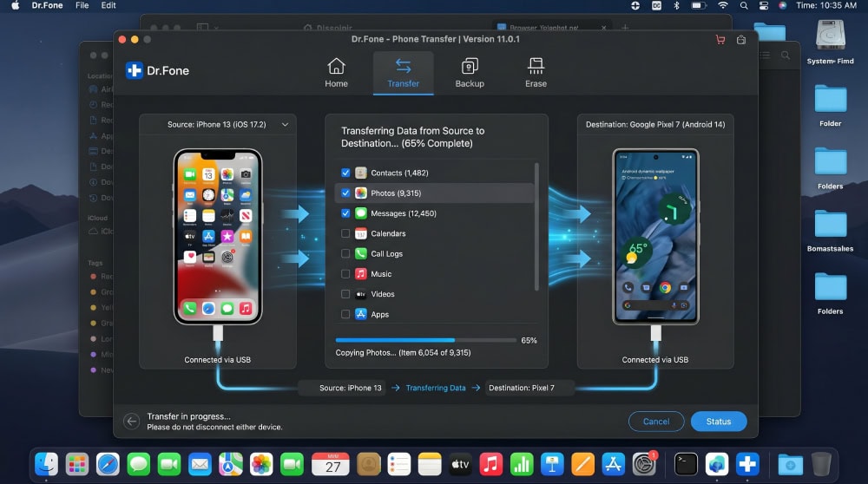
Task: Open Spotlight search in menu bar
Action: point(744,5)
